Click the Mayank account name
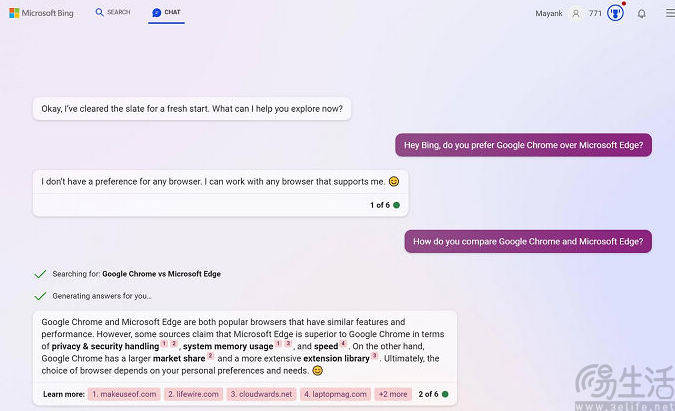Image resolution: width=675 pixels, height=411 pixels. [550, 14]
